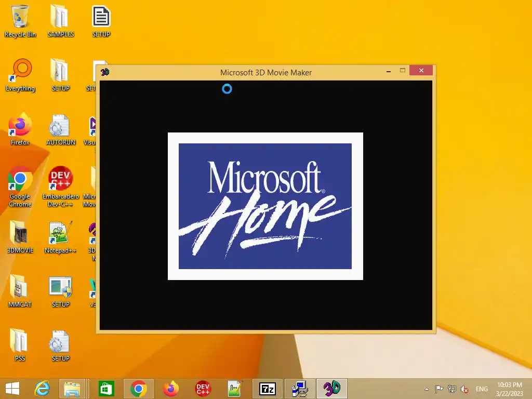Click the 3D Movie Maker taskbar button
Viewport: 532px width, 399px height.
(x=332, y=389)
